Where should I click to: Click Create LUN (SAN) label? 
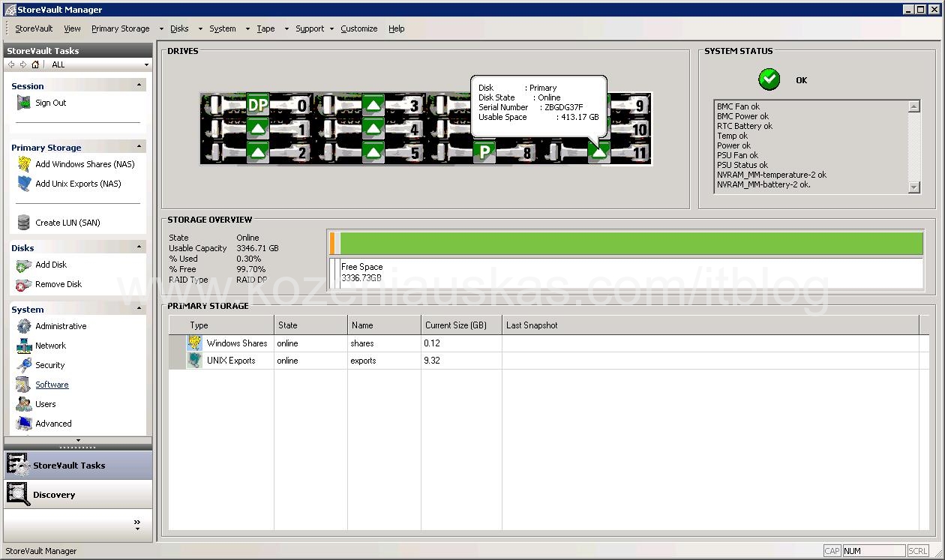[67, 223]
